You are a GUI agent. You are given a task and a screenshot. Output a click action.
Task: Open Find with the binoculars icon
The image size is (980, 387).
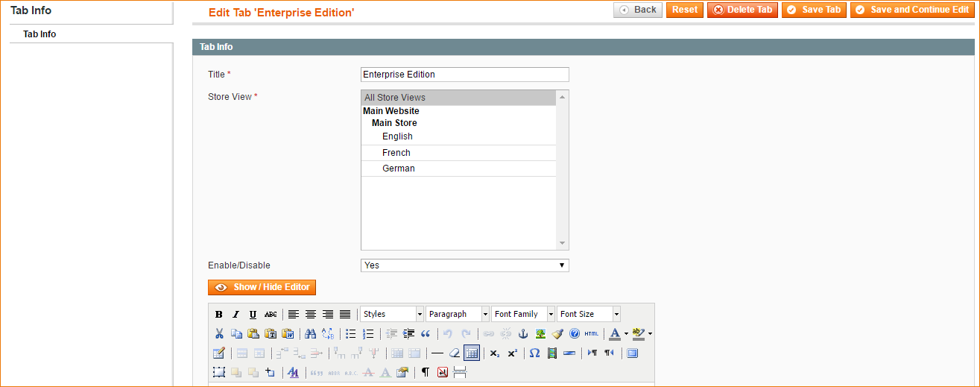[311, 334]
